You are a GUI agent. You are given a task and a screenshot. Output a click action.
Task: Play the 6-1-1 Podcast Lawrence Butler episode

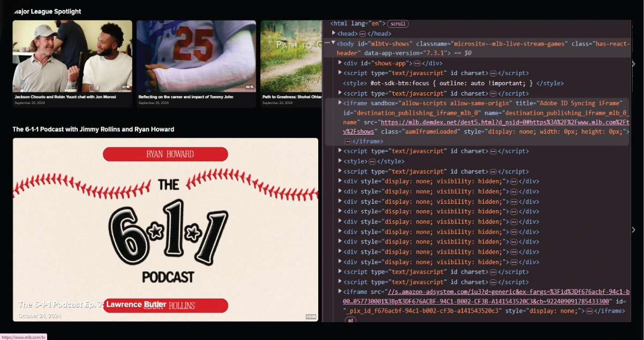tap(166, 230)
